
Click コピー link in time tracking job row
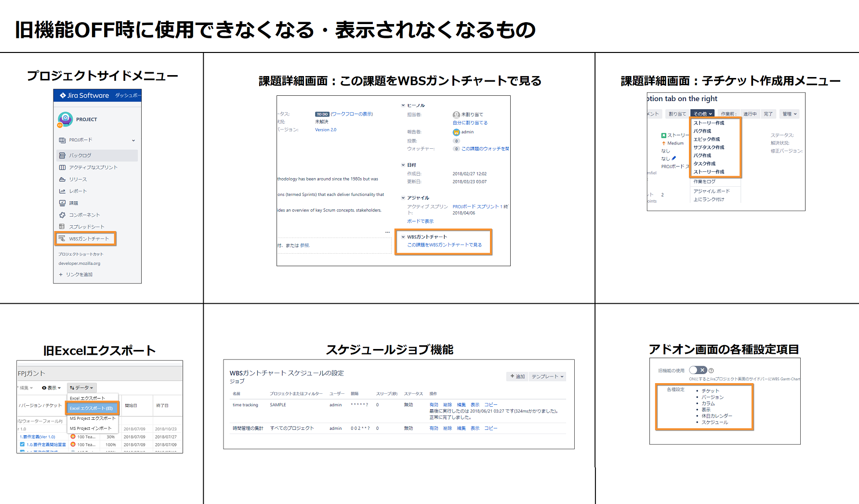point(491,405)
